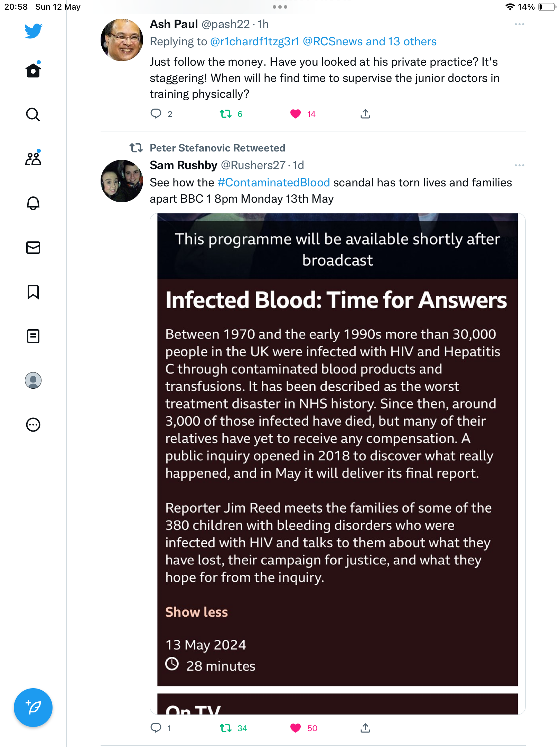
Task: Open the Messages envelope icon
Action: tap(33, 248)
